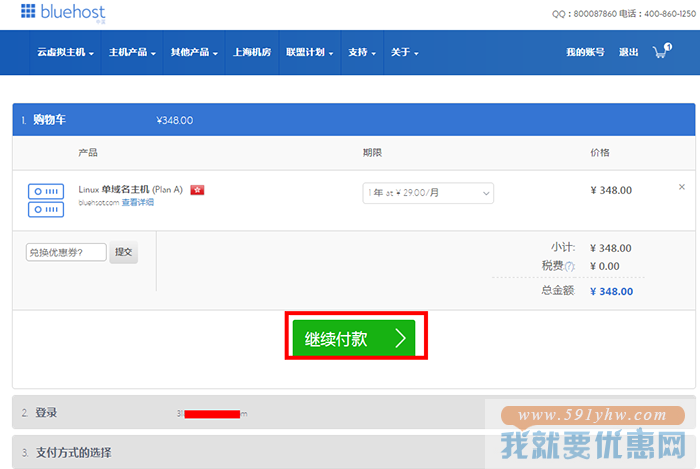Open 我的账号 page
This screenshot has width=700, height=469.
(x=585, y=52)
